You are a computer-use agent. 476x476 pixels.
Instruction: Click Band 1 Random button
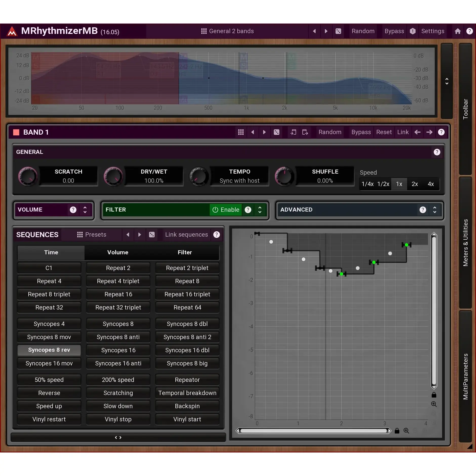coord(330,132)
